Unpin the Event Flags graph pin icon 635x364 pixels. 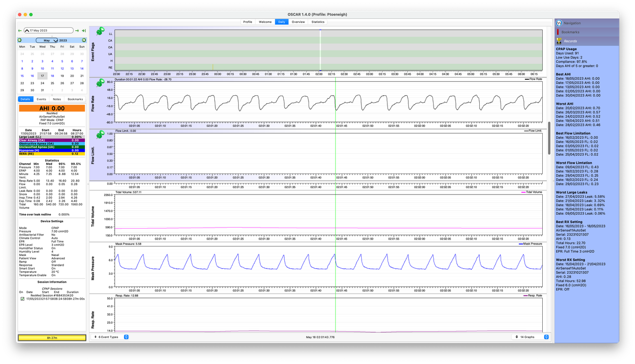click(x=101, y=31)
